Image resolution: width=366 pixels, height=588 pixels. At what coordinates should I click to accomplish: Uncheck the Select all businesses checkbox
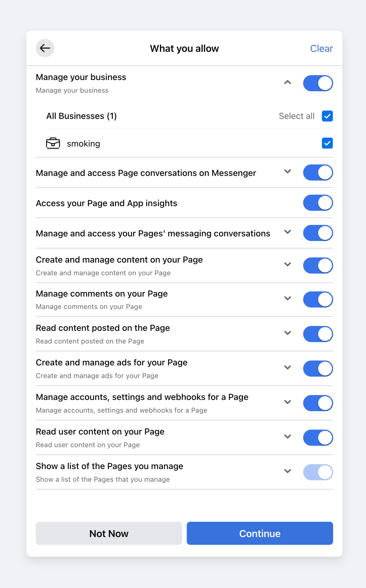point(327,116)
